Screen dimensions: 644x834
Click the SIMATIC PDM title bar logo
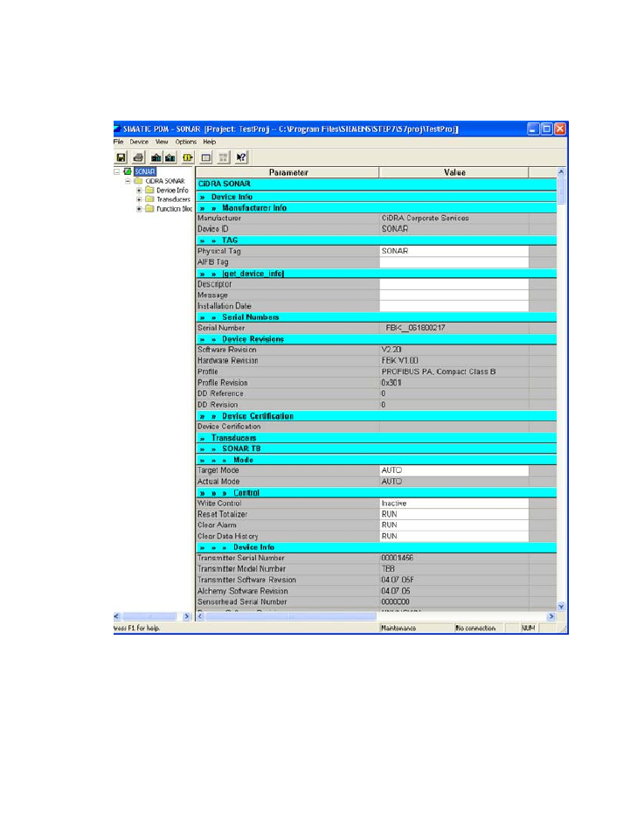click(117, 129)
